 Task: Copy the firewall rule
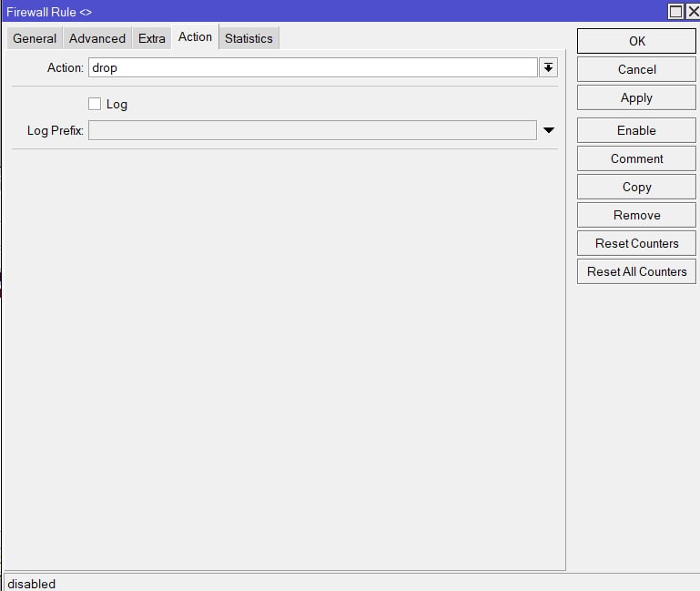[636, 187]
